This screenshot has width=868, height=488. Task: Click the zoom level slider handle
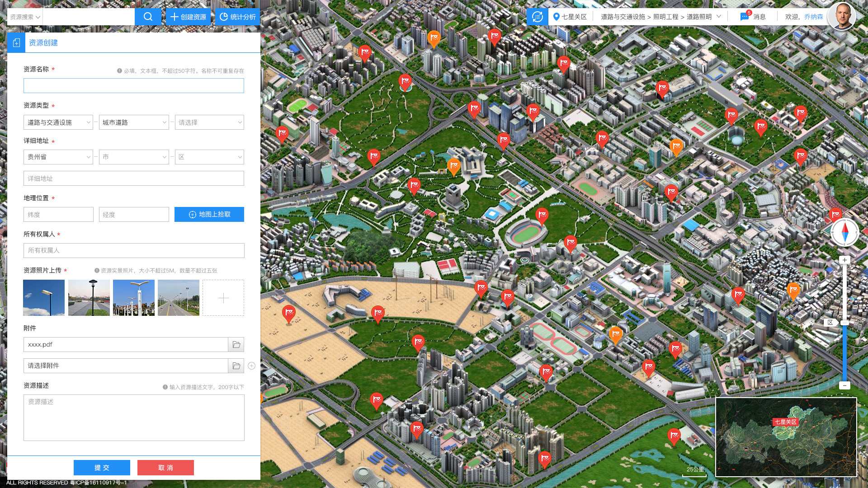point(844,323)
